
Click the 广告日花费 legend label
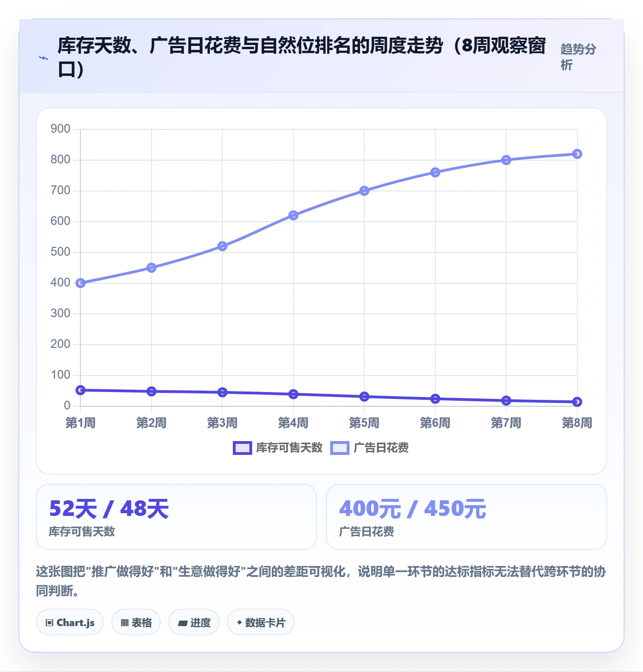pyautogui.click(x=381, y=448)
